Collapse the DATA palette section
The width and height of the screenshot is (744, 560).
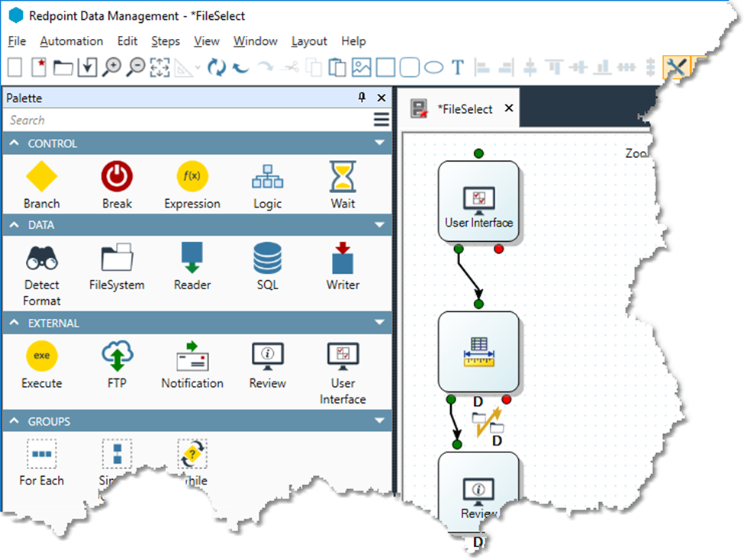click(x=379, y=225)
